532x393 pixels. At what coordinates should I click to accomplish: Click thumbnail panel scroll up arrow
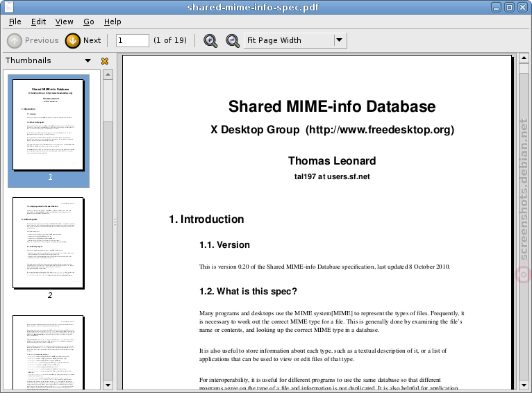tap(108, 74)
